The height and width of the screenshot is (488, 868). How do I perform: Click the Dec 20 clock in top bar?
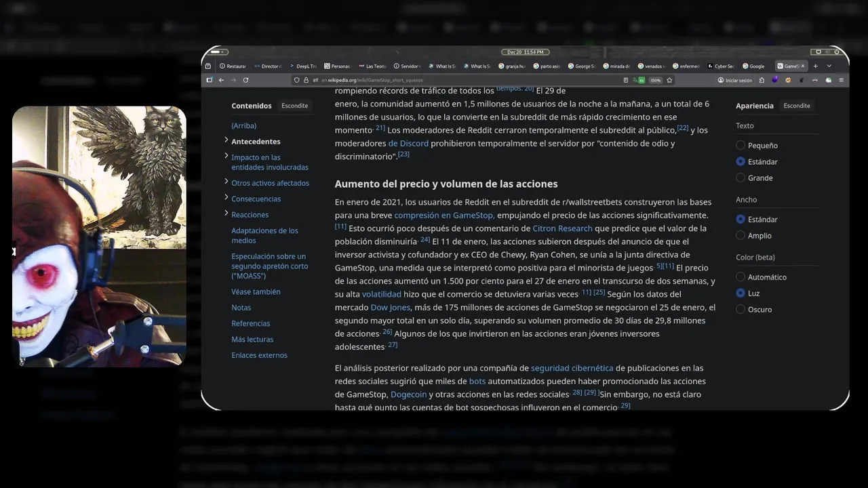click(525, 52)
